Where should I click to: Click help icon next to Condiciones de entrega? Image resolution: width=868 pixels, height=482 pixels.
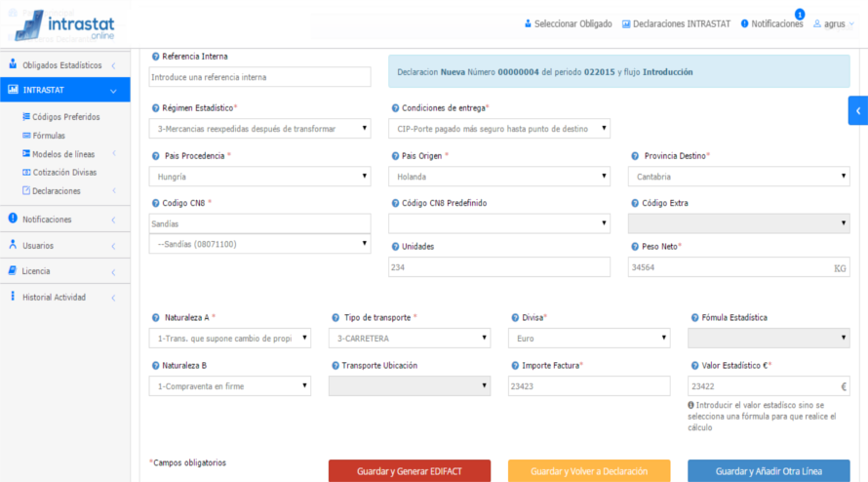point(395,107)
